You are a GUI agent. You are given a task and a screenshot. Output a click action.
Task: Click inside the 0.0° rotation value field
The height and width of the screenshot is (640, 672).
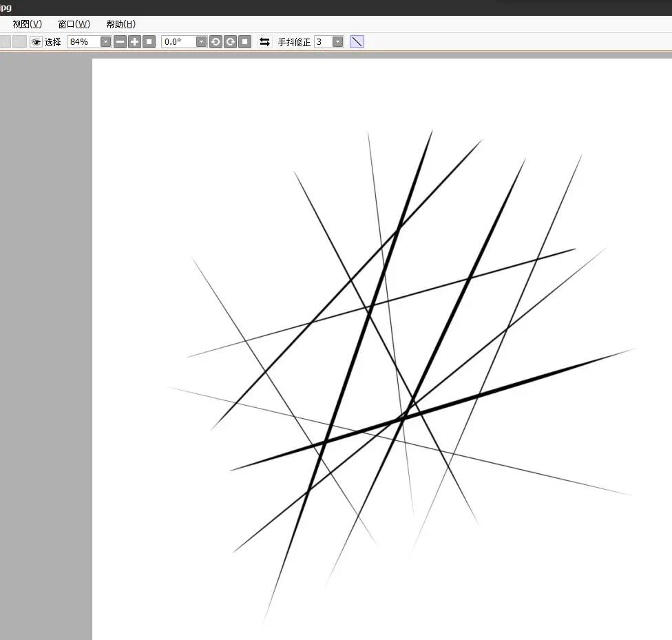point(176,41)
